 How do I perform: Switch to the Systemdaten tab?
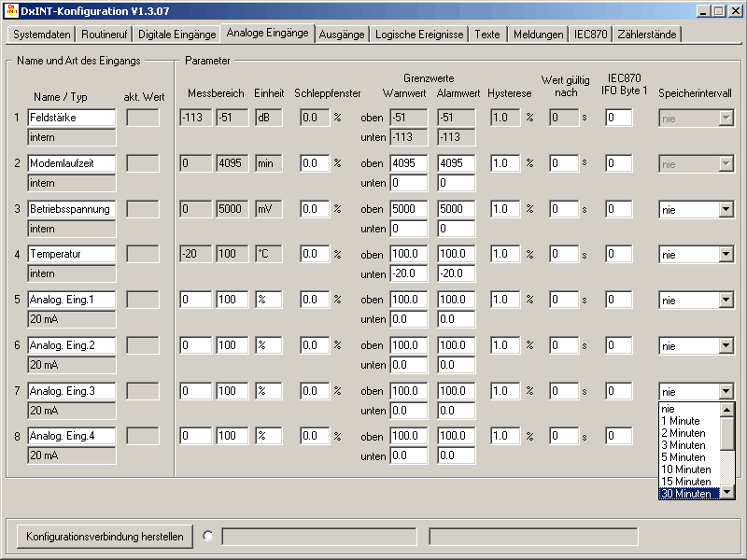(x=41, y=35)
